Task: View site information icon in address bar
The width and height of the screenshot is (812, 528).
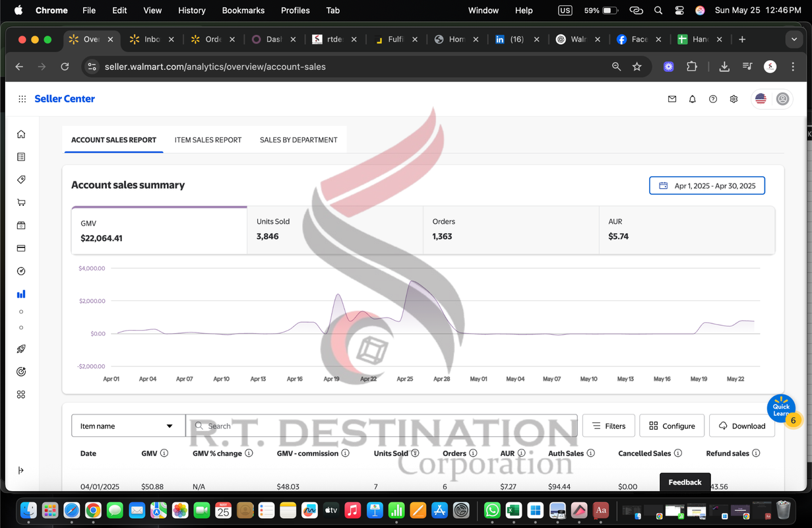Action: tap(92, 67)
